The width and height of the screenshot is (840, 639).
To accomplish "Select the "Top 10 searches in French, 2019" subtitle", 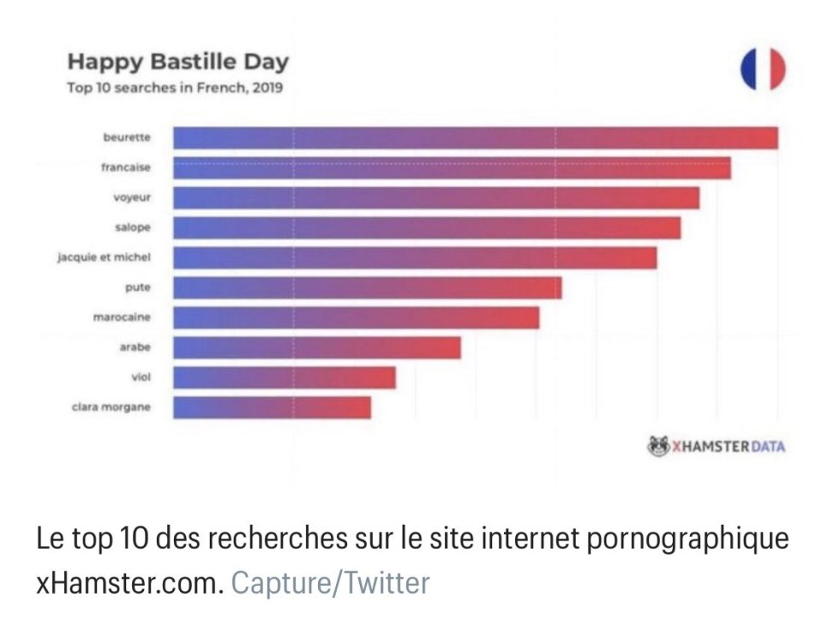I will (x=175, y=87).
